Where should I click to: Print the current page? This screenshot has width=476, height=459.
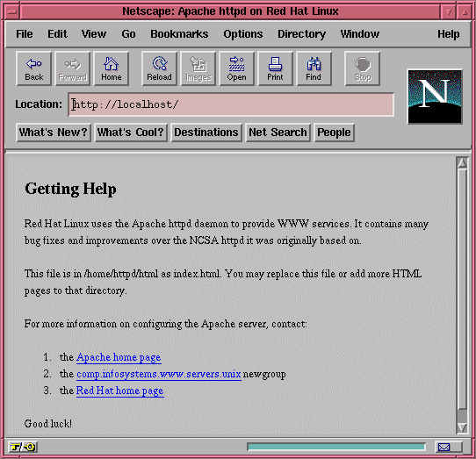(x=275, y=68)
